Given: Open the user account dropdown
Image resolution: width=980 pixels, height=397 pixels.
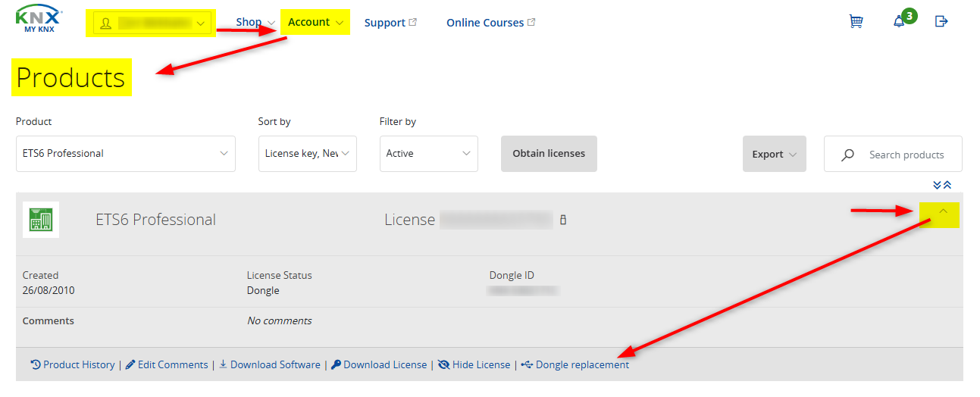Looking at the screenshot, I should tap(152, 23).
